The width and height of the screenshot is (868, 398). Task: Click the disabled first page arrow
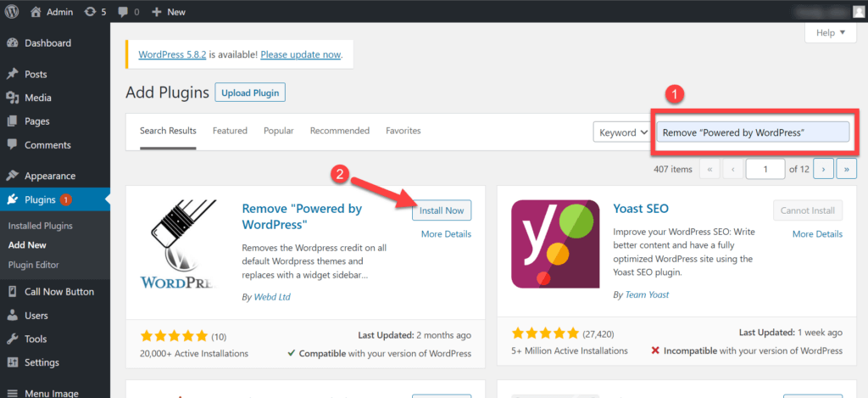(x=709, y=169)
